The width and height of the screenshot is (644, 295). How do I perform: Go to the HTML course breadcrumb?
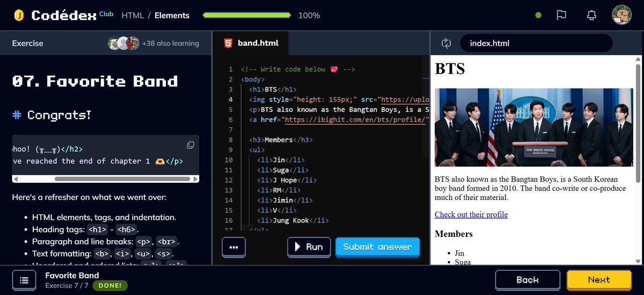(x=133, y=16)
